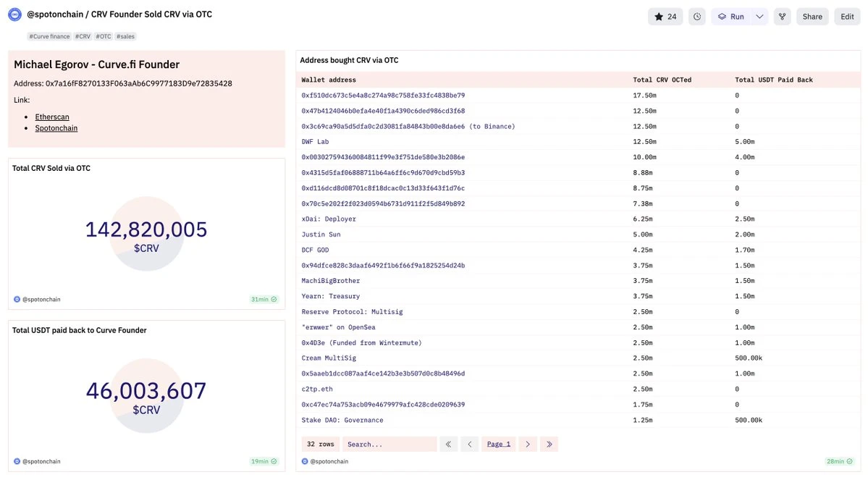
Task: Click the Edit button
Action: [847, 17]
